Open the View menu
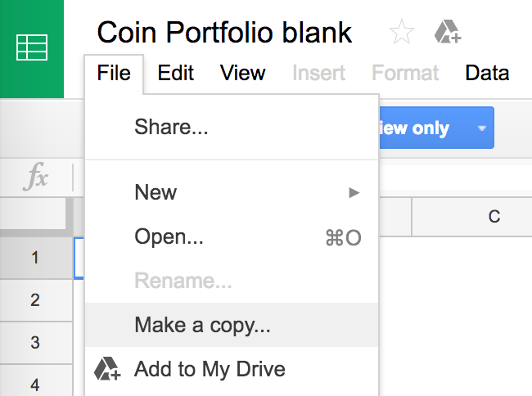 242,74
